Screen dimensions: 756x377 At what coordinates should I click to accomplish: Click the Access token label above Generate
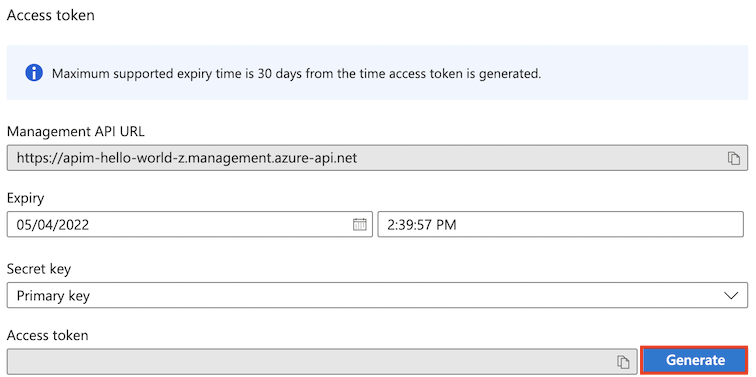(47, 335)
